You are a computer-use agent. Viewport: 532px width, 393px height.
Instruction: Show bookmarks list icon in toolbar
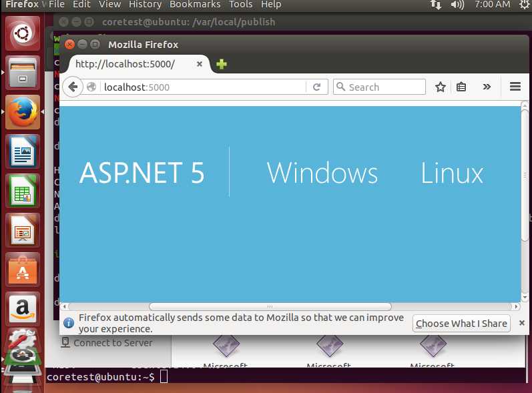[461, 87]
